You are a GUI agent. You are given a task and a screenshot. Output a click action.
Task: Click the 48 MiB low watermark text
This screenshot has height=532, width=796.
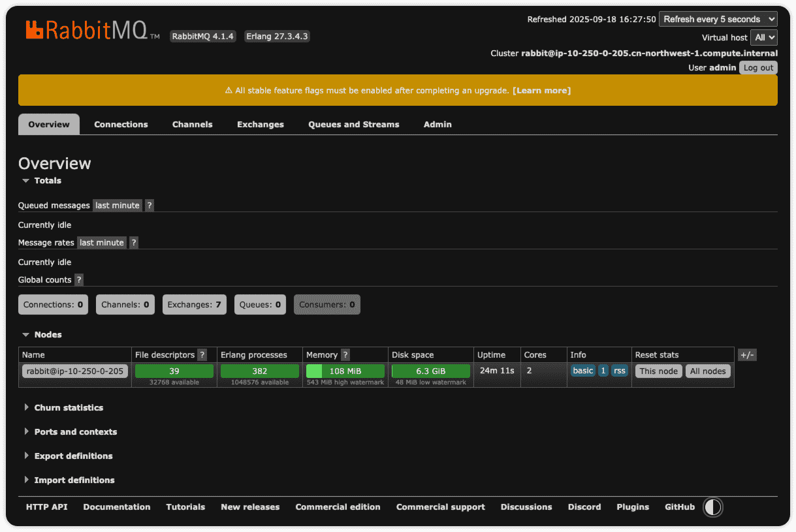(431, 383)
